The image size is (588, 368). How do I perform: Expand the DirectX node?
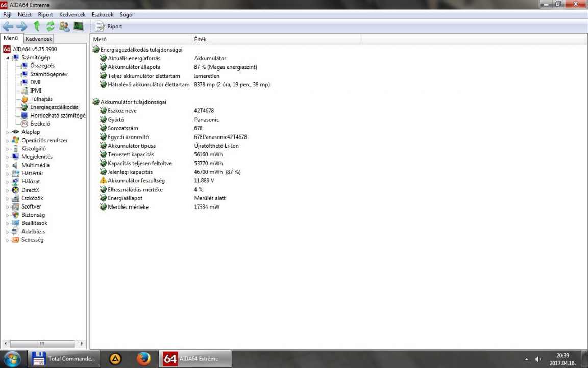8,190
